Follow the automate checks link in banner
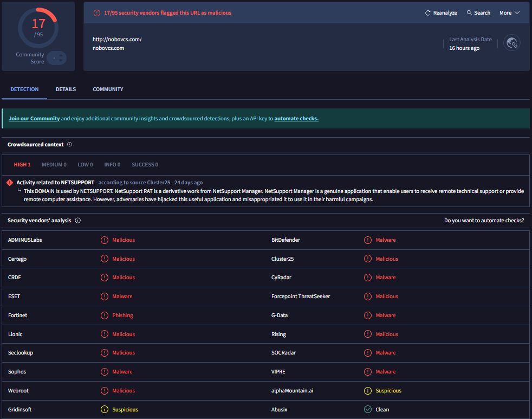Image resolution: width=532 pixels, height=419 pixels. (x=296, y=119)
